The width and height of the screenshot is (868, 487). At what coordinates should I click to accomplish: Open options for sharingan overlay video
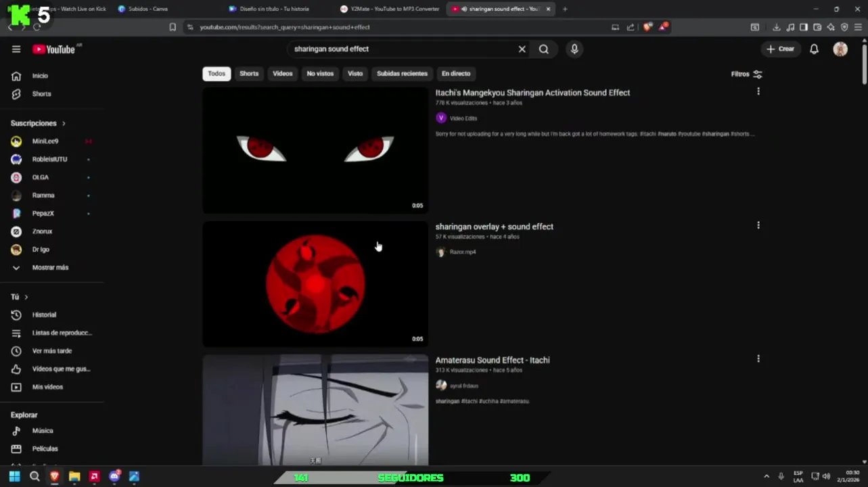point(758,225)
